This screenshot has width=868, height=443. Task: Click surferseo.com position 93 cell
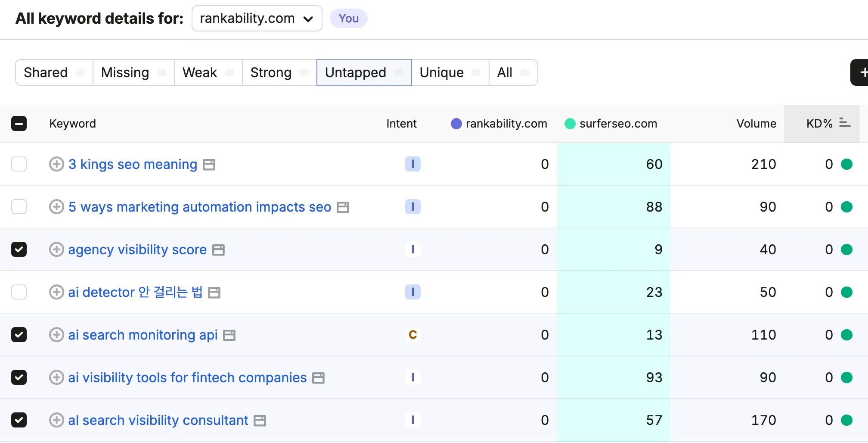(614, 377)
